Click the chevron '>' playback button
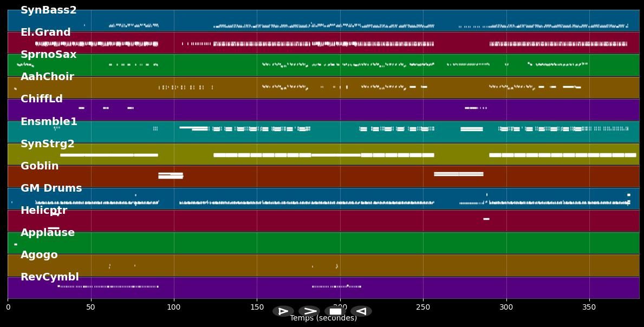 click(x=309, y=311)
